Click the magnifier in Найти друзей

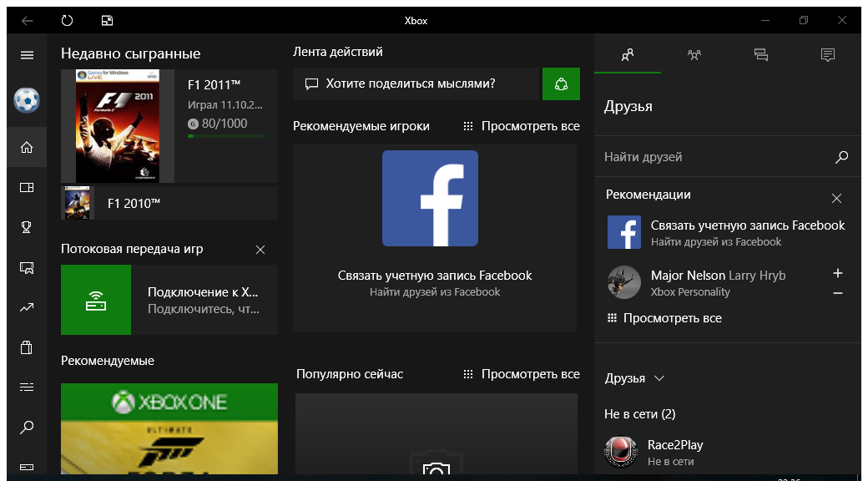pyautogui.click(x=841, y=157)
